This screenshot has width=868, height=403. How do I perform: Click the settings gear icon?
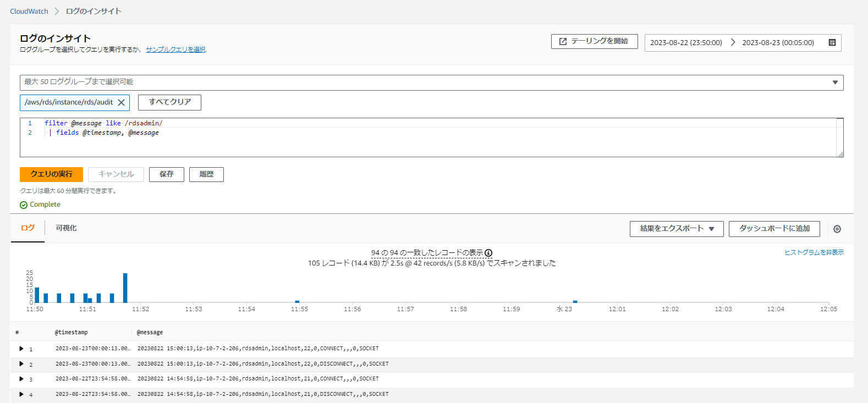coord(837,229)
